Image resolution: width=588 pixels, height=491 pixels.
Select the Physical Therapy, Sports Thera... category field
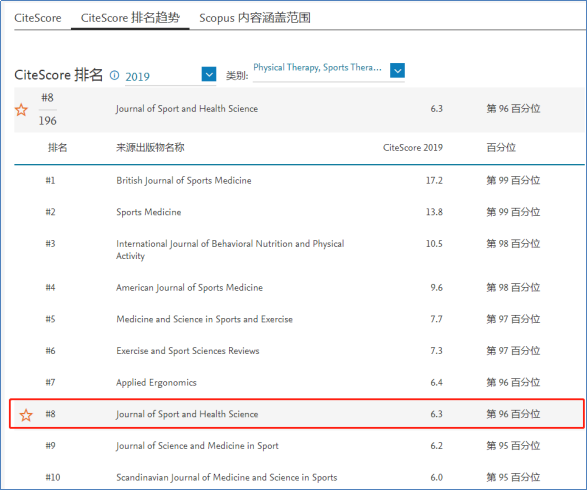pyautogui.click(x=318, y=68)
